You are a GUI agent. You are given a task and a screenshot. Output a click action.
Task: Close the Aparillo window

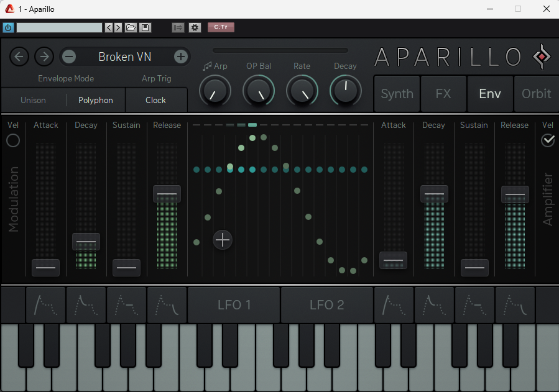click(x=546, y=9)
